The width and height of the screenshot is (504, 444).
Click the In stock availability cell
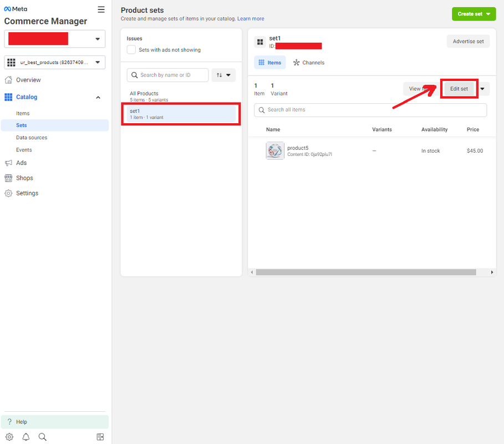coord(430,150)
